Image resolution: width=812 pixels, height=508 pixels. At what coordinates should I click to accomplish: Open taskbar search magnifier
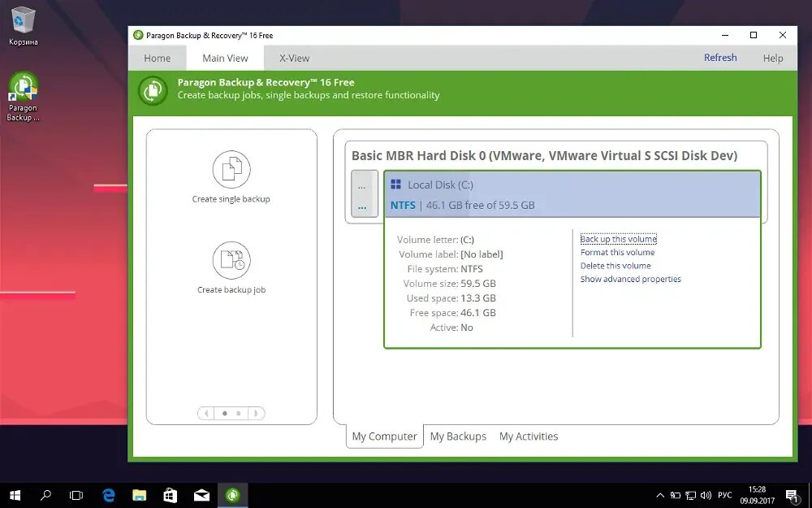tap(45, 496)
